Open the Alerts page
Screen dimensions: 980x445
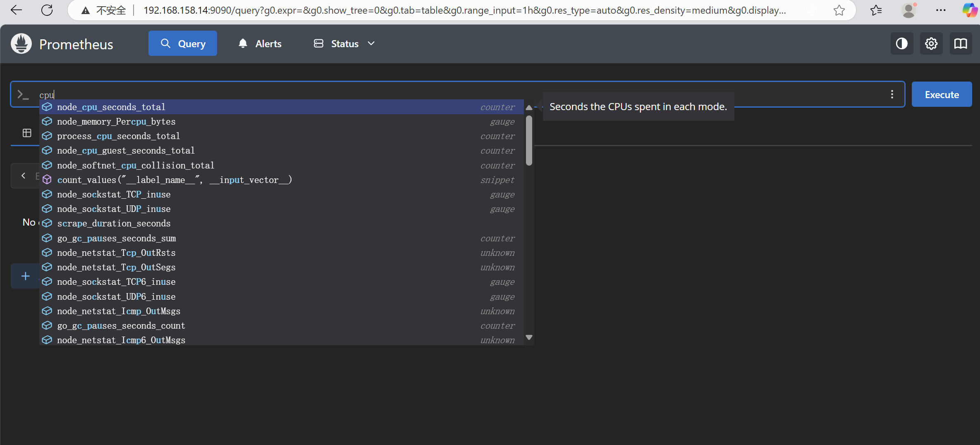pyautogui.click(x=260, y=43)
